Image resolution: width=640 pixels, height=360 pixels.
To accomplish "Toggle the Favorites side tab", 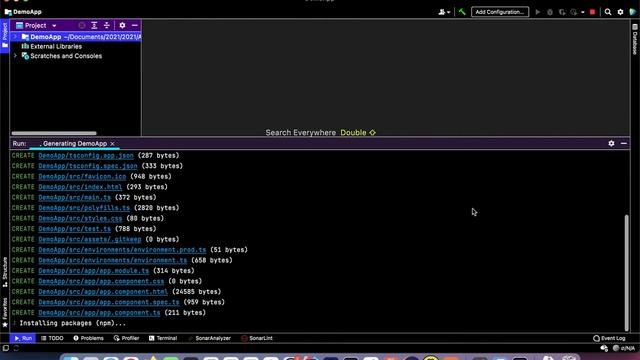I will click(x=5, y=312).
